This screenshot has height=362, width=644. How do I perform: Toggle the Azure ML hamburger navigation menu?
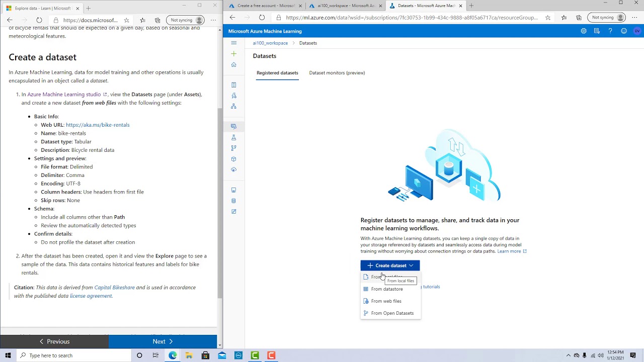(x=233, y=43)
